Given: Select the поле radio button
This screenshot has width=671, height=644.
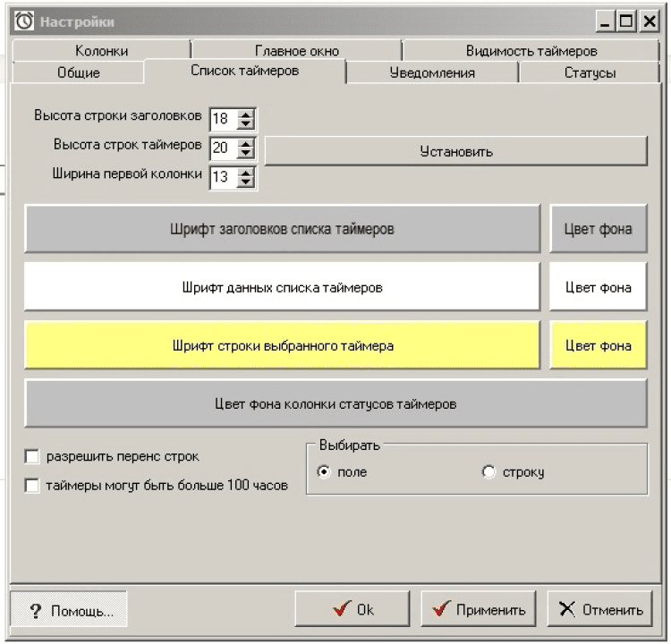Looking at the screenshot, I should click(x=324, y=471).
